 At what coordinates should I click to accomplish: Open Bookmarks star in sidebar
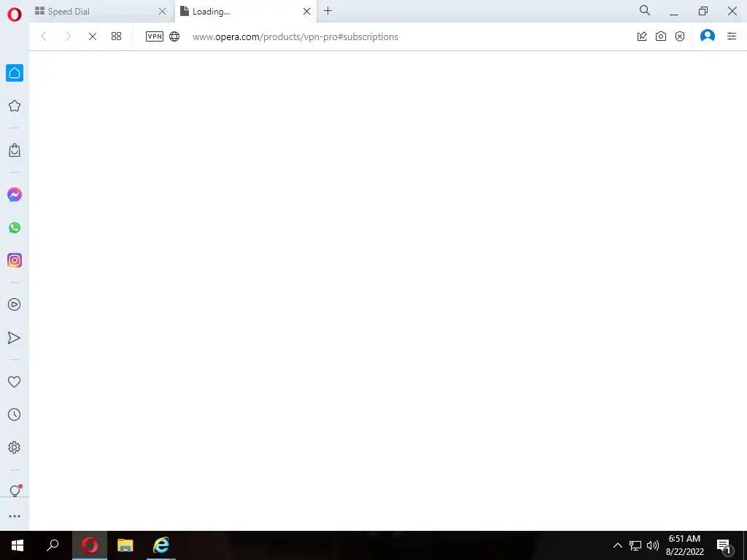point(15,106)
